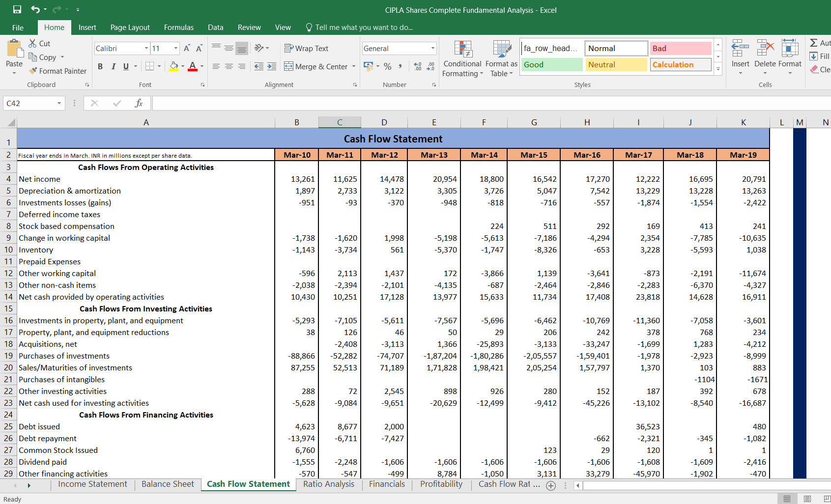Click Increase Indent icon
This screenshot has height=504, width=831.
tap(272, 66)
